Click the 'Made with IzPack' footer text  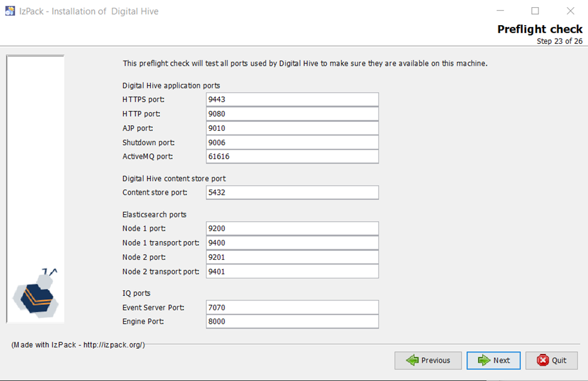pyautogui.click(x=78, y=345)
